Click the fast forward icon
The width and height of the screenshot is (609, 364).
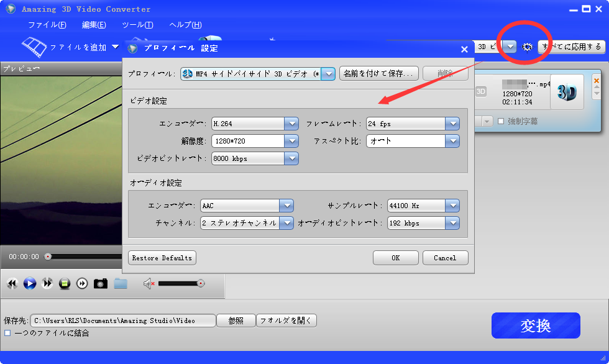[47, 283]
